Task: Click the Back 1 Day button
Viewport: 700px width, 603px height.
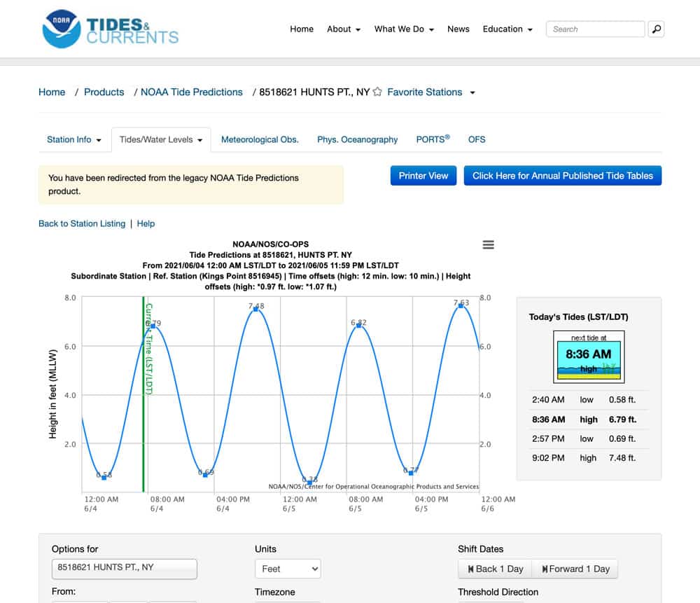Action: tap(495, 569)
